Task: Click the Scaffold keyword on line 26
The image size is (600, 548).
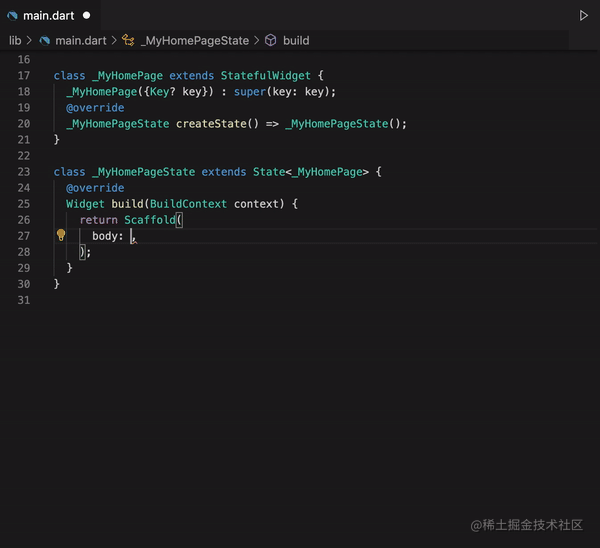Action: click(149, 220)
